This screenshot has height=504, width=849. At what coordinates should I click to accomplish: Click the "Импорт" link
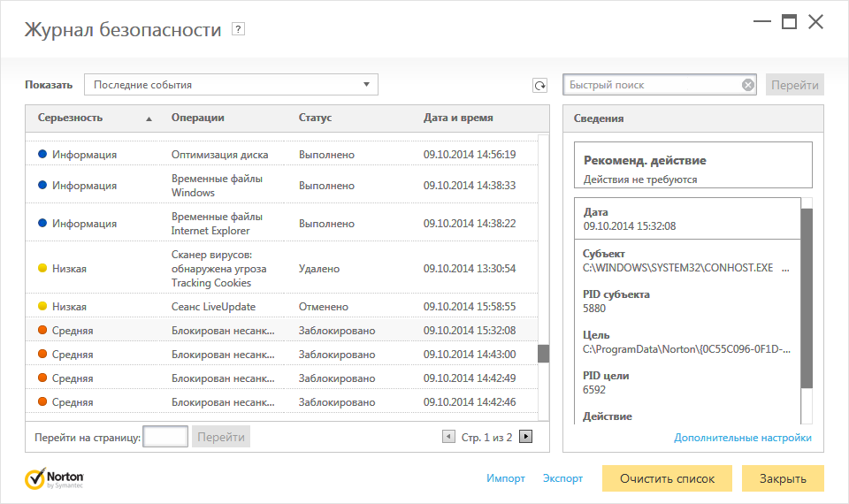[506, 478]
